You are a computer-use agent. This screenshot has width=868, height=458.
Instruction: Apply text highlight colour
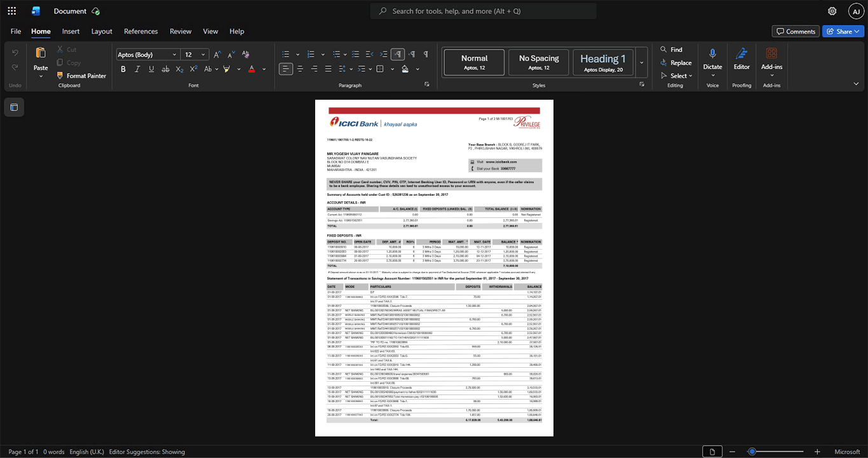click(227, 69)
